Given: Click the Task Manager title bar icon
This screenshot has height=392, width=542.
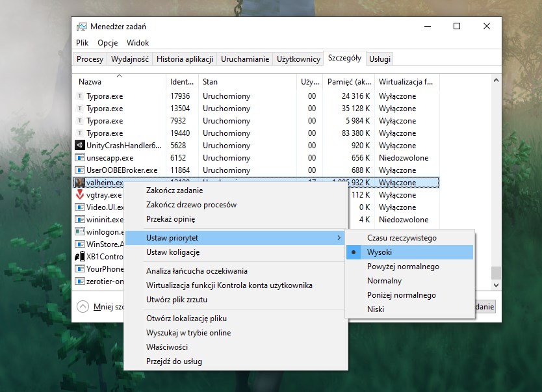Looking at the screenshot, I should [82, 27].
